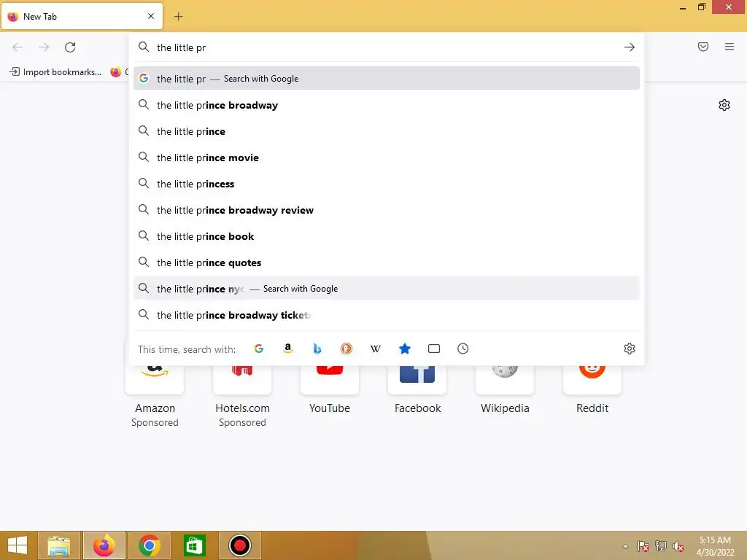Search with Google one-off icon
The width and height of the screenshot is (747, 560).
point(259,349)
